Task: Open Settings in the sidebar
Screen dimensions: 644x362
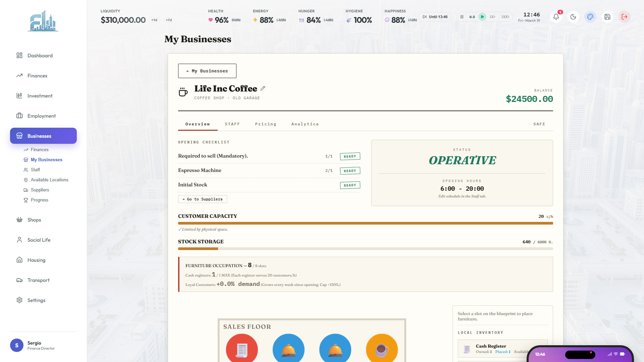Action: click(x=43, y=300)
